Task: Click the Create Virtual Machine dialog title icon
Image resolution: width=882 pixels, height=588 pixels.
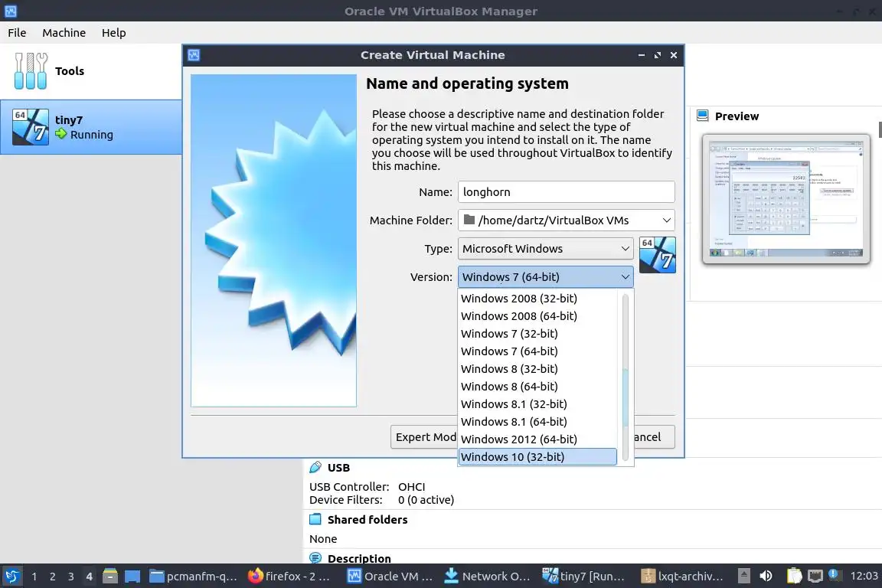Action: pos(194,55)
